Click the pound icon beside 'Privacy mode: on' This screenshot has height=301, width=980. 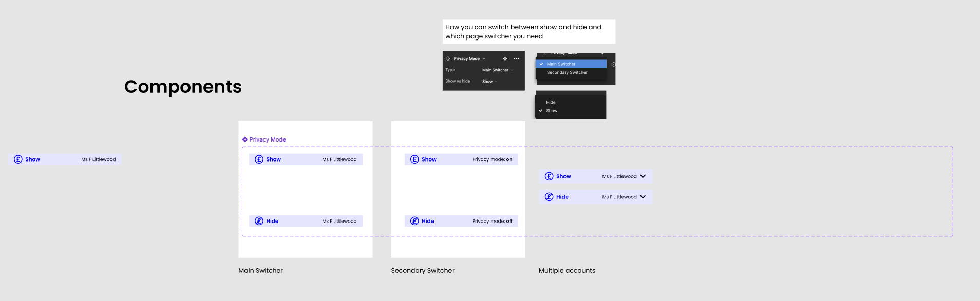(x=414, y=159)
